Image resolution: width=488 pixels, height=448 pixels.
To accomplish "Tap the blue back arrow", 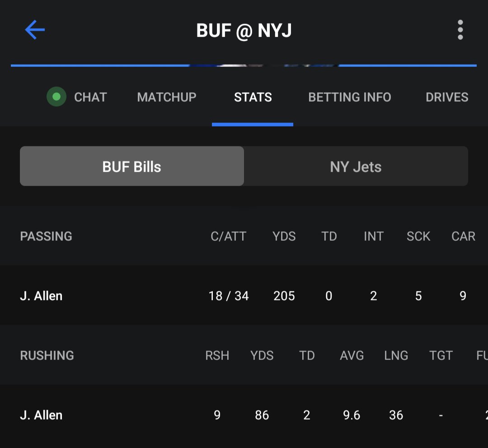I will (35, 30).
